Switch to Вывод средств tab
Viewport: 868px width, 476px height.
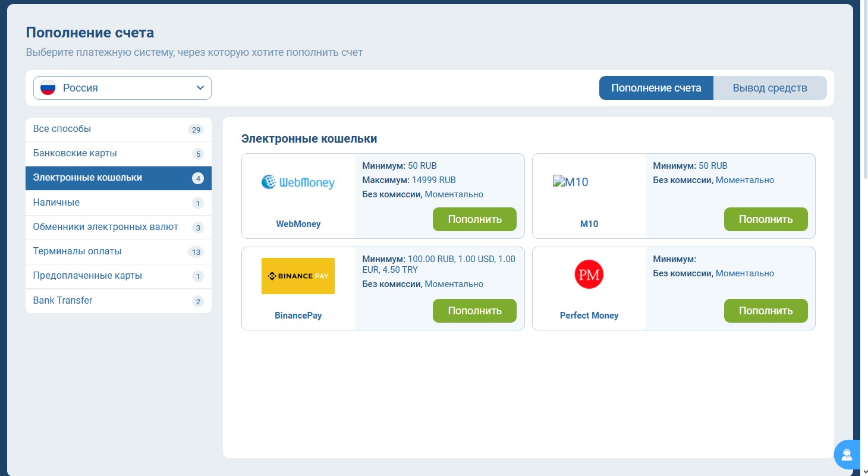tap(770, 88)
